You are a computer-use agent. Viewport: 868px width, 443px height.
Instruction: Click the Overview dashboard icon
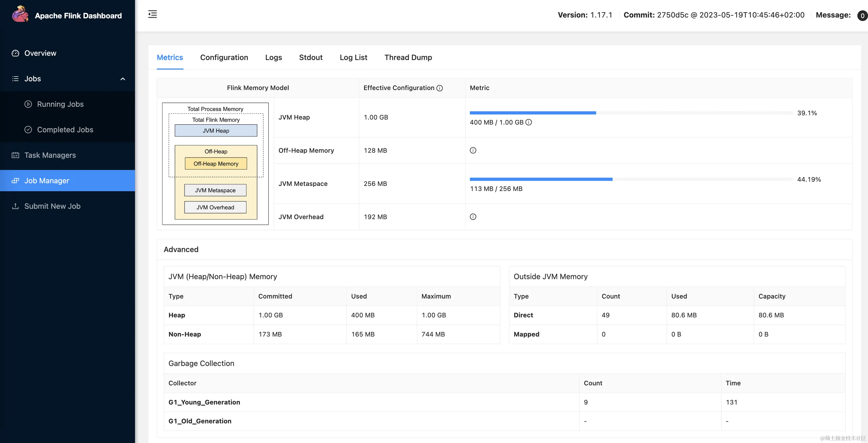[x=15, y=53]
